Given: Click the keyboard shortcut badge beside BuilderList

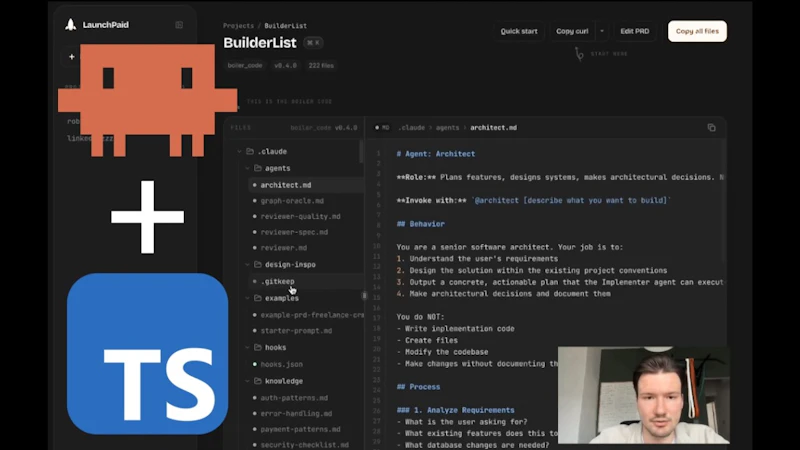Looking at the screenshot, I should (313, 43).
